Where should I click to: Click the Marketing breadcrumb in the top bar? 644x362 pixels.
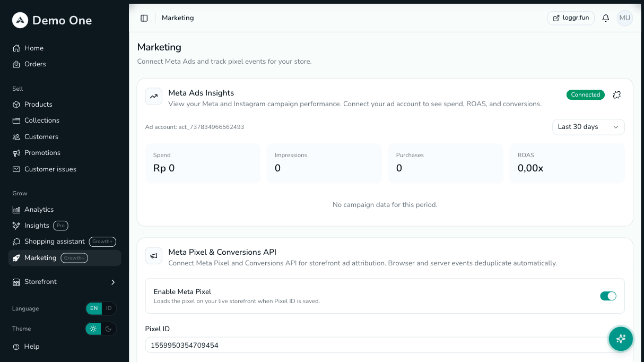(178, 18)
